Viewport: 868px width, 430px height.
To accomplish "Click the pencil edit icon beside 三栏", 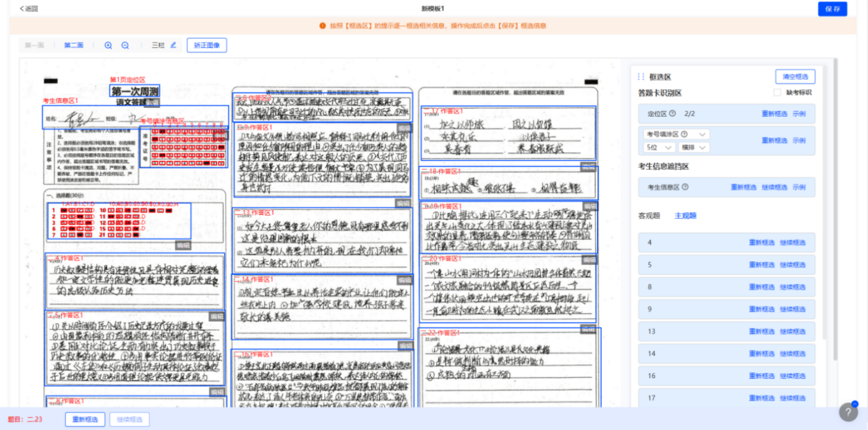I will [173, 45].
